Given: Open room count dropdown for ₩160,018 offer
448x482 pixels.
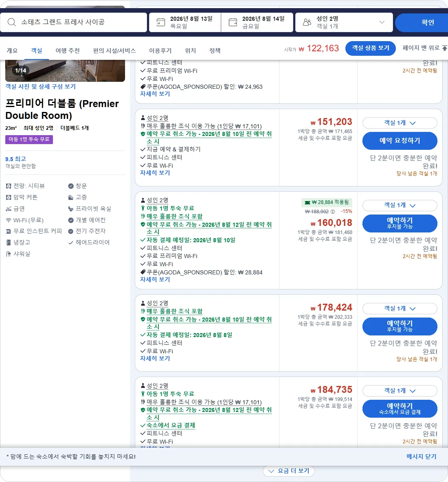Looking at the screenshot, I should click(400, 205).
